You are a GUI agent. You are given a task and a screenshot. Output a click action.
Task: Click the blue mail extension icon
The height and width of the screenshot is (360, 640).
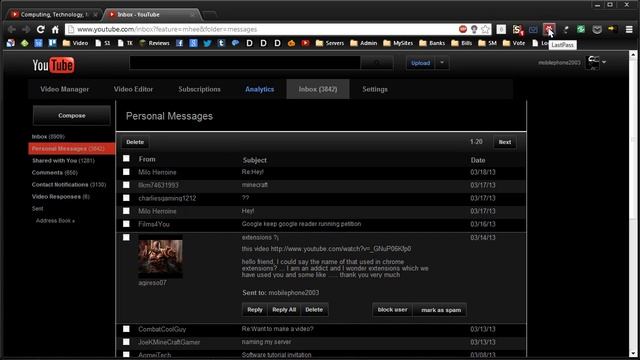click(533, 29)
